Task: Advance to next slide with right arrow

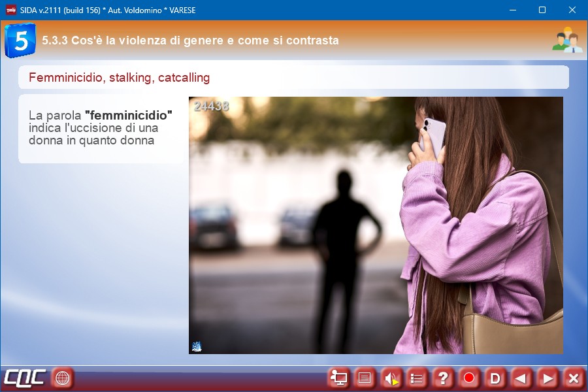Action: (x=547, y=378)
